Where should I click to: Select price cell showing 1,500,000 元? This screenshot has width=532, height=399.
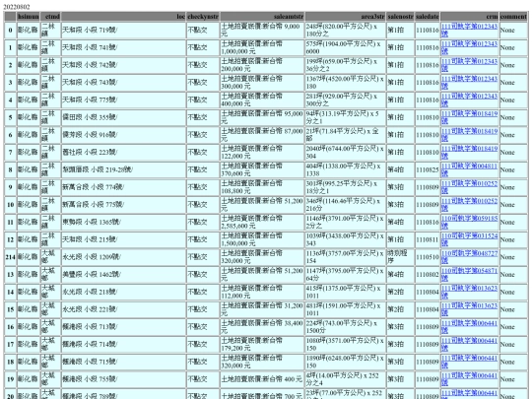point(262,239)
